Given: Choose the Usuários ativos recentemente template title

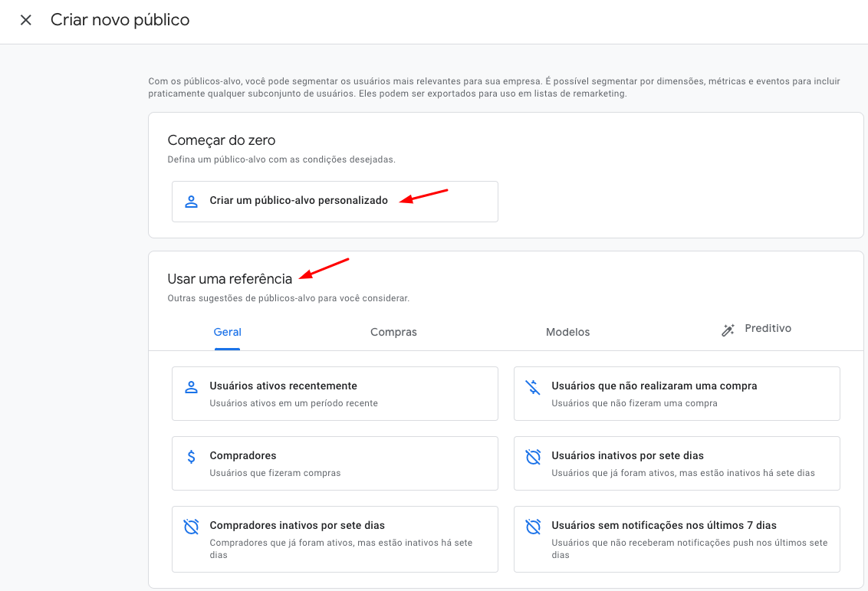Looking at the screenshot, I should 283,386.
